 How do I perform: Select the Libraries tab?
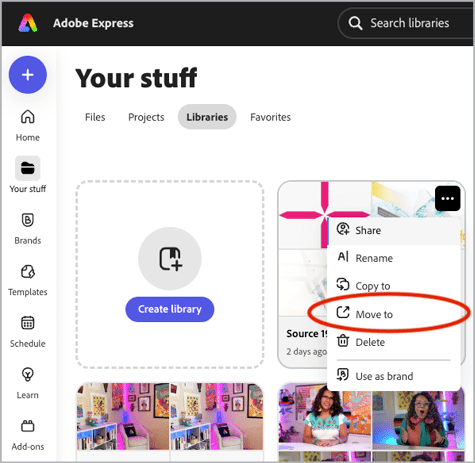[207, 117]
